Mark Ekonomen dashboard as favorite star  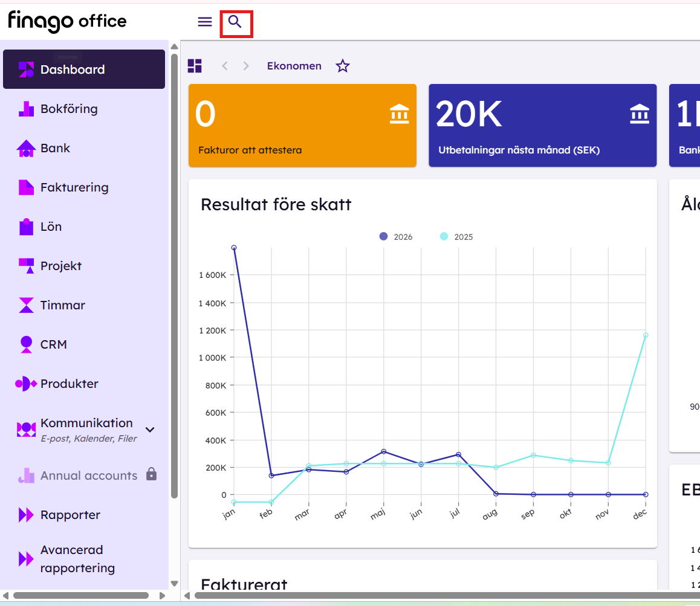(342, 66)
